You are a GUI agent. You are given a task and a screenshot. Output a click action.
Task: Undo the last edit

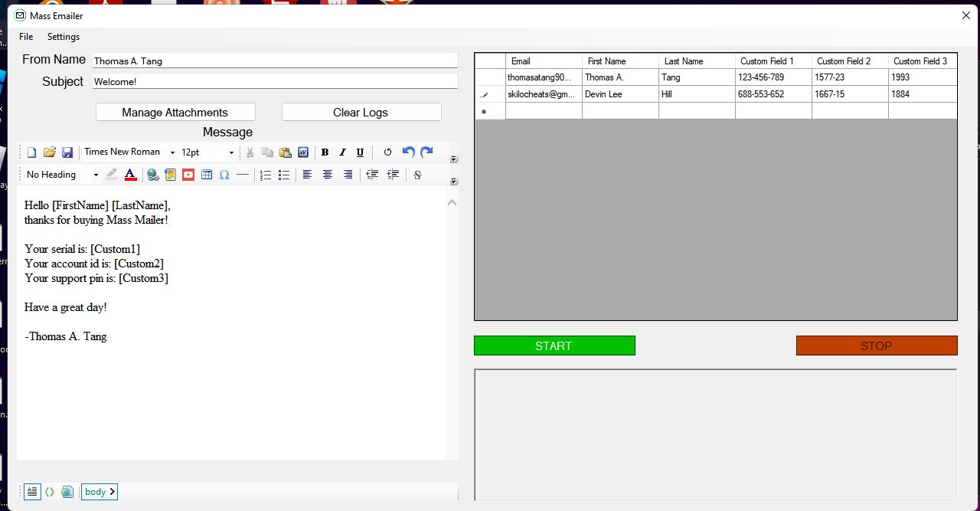tap(408, 152)
